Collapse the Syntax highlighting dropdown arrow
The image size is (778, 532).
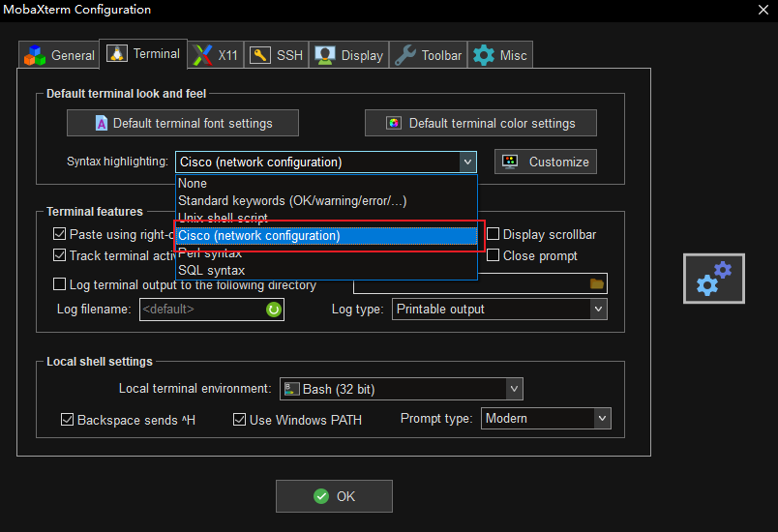(x=467, y=163)
